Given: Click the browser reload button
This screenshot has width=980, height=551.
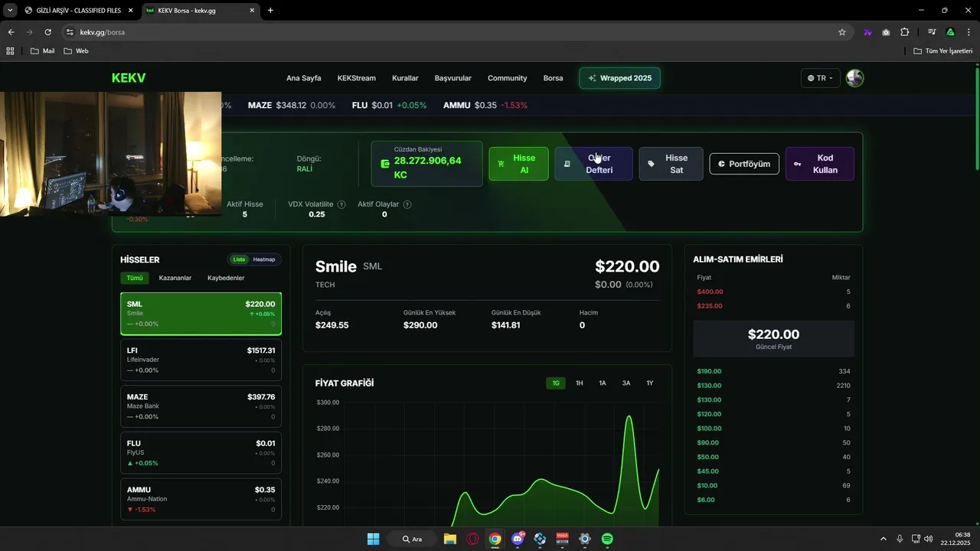Looking at the screenshot, I should coord(47,32).
